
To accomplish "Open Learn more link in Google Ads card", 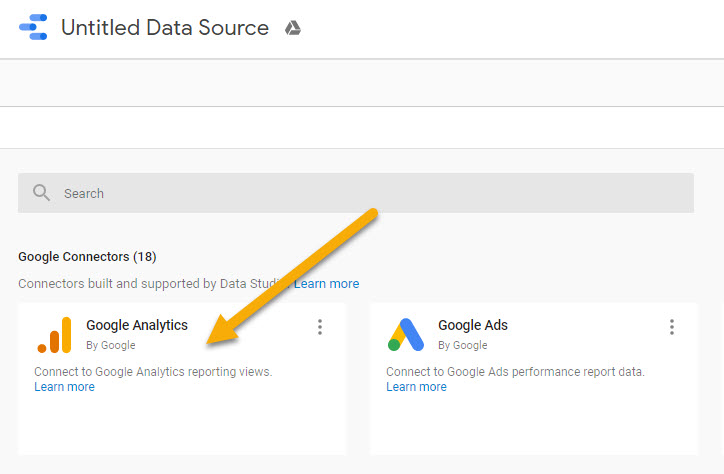I will [x=416, y=387].
